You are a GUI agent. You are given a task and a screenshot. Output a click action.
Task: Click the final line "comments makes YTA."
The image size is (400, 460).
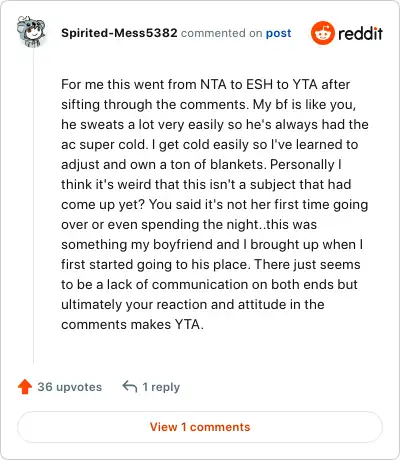(132, 325)
